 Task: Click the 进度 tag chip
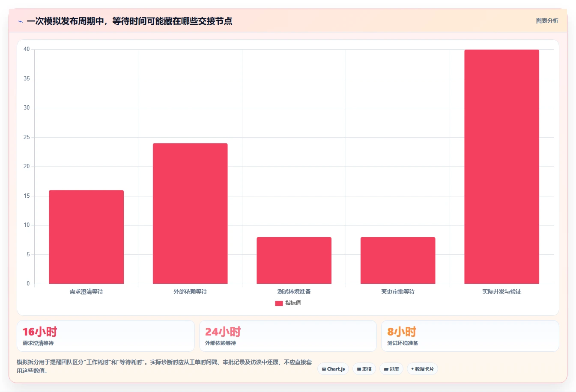pyautogui.click(x=391, y=369)
